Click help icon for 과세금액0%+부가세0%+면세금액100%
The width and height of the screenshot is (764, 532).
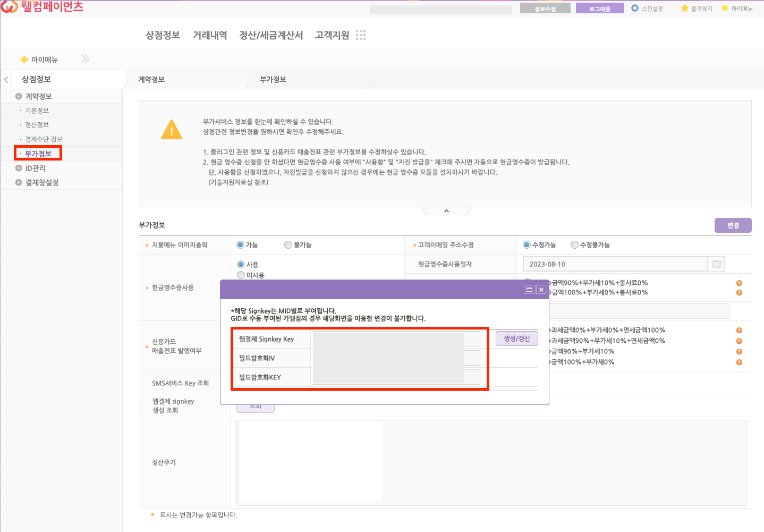739,331
